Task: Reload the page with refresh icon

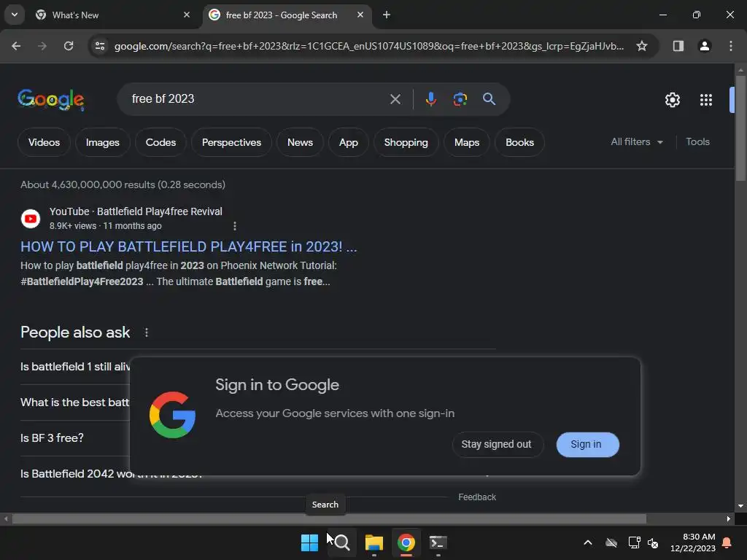Action: coord(69,46)
